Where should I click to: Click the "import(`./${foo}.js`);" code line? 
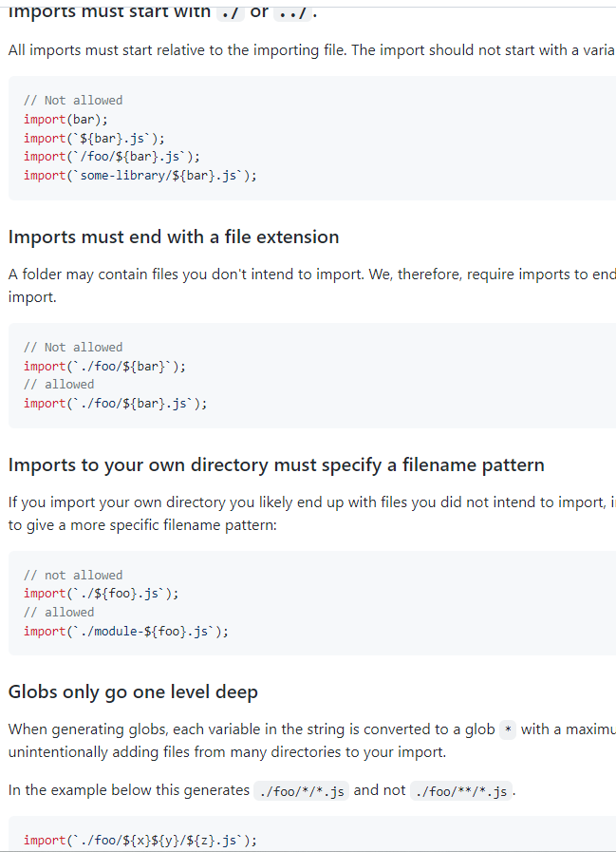101,594
